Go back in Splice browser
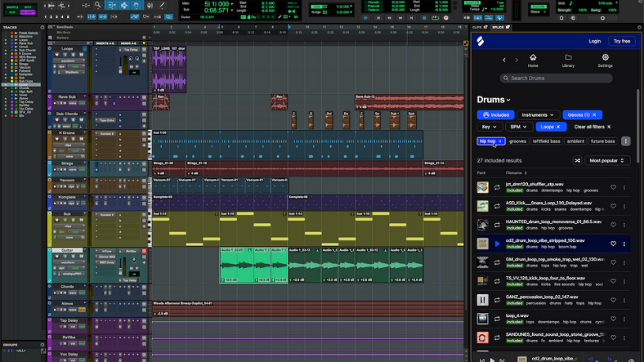This screenshot has width=644, height=362. tap(504, 60)
